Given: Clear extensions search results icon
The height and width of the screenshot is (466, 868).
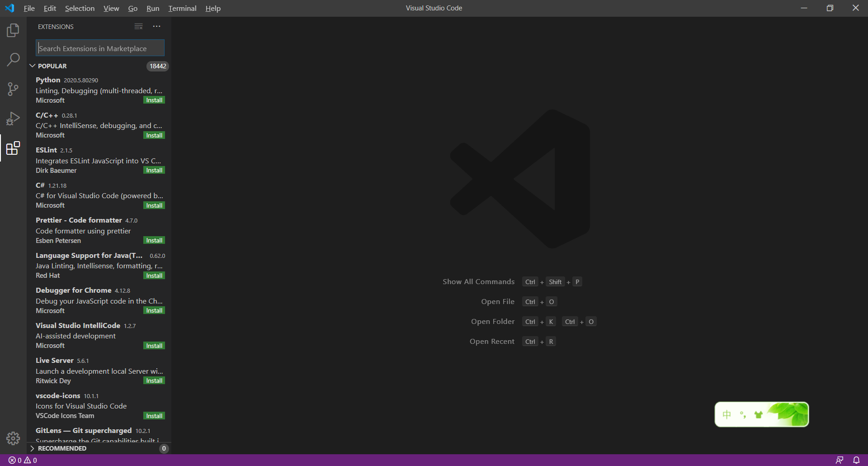Looking at the screenshot, I should click(138, 27).
